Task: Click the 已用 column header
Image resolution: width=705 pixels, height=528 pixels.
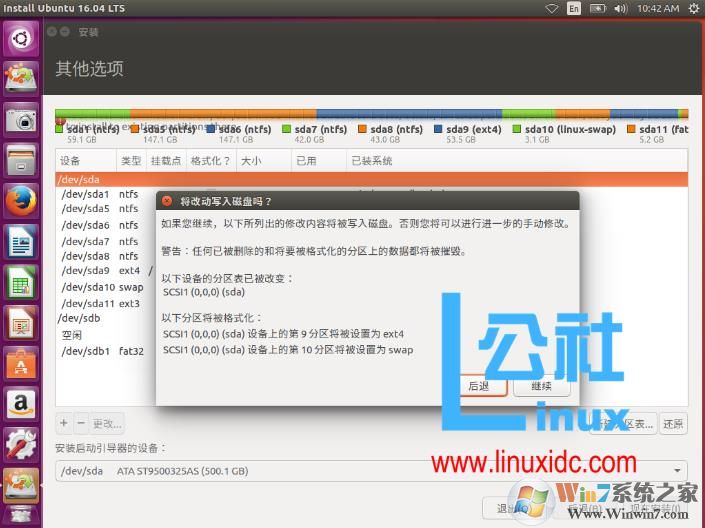Action: coord(319,161)
